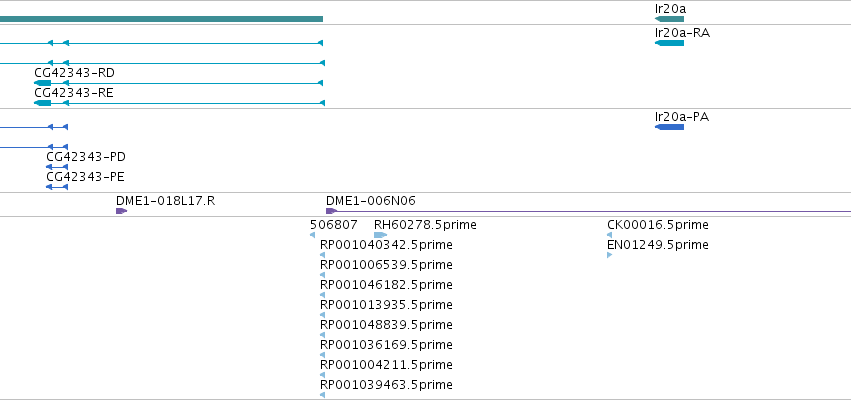Open the Ir20a-RA label
The height and width of the screenshot is (400, 851).
[682, 33]
